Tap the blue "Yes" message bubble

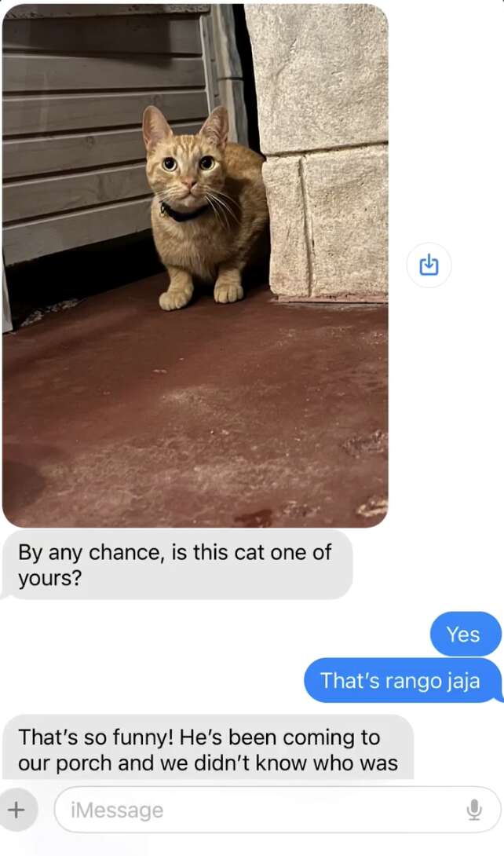coord(464,635)
